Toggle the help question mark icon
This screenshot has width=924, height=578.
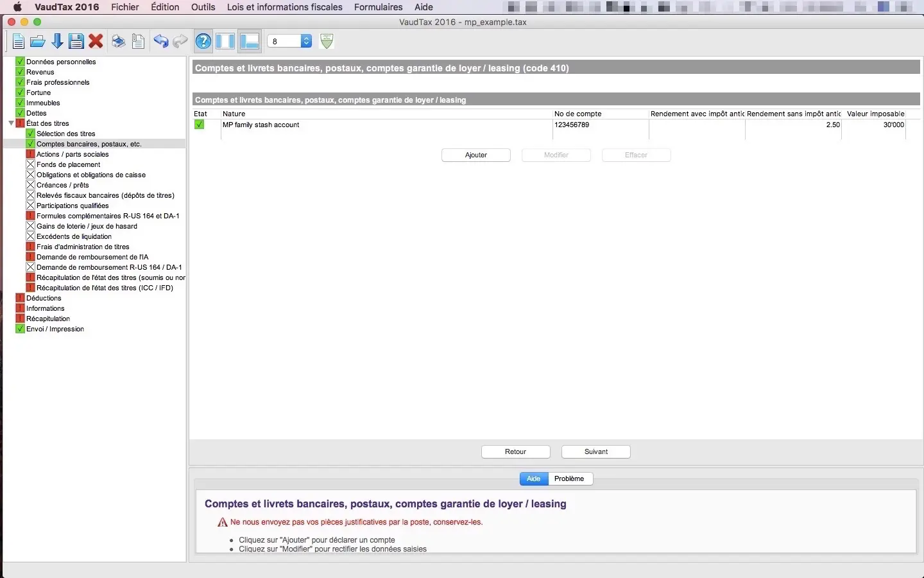[x=203, y=42]
